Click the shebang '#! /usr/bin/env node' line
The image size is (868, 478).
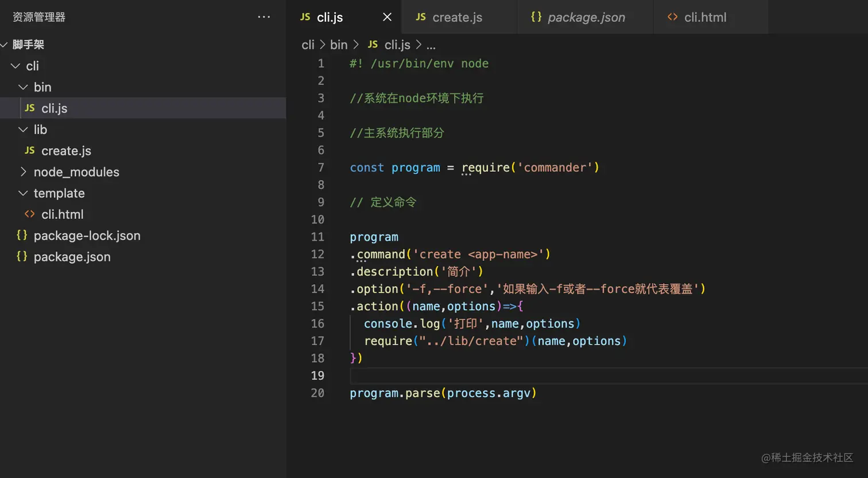point(419,64)
